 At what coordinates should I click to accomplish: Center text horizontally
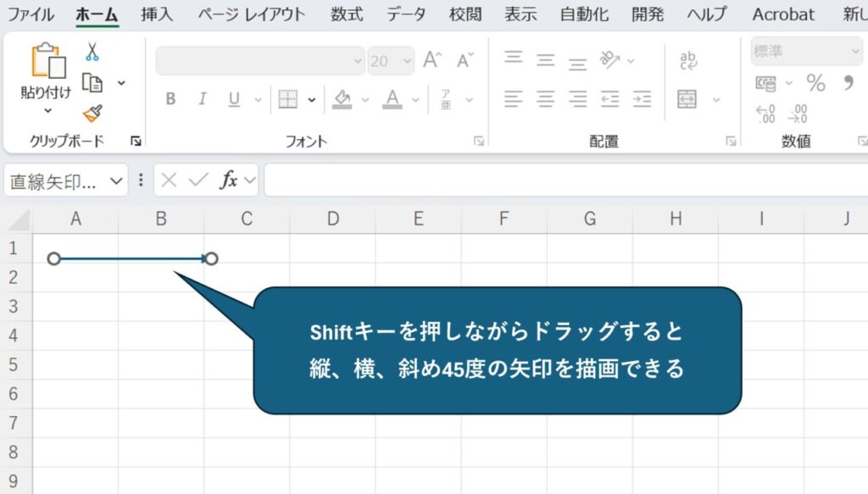pos(545,100)
